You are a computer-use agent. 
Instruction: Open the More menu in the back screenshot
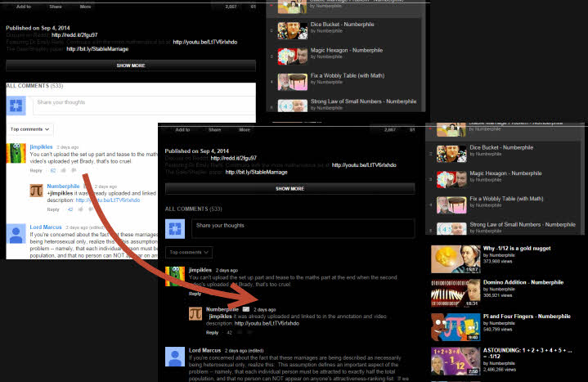point(86,7)
